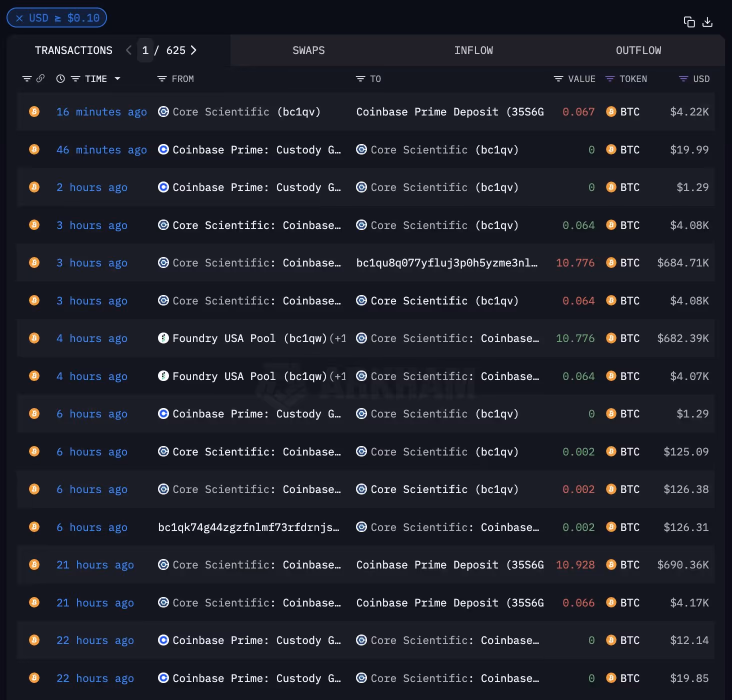Click Core Scientific logo in $4.22K row
The height and width of the screenshot is (700, 732).
pyautogui.click(x=163, y=111)
